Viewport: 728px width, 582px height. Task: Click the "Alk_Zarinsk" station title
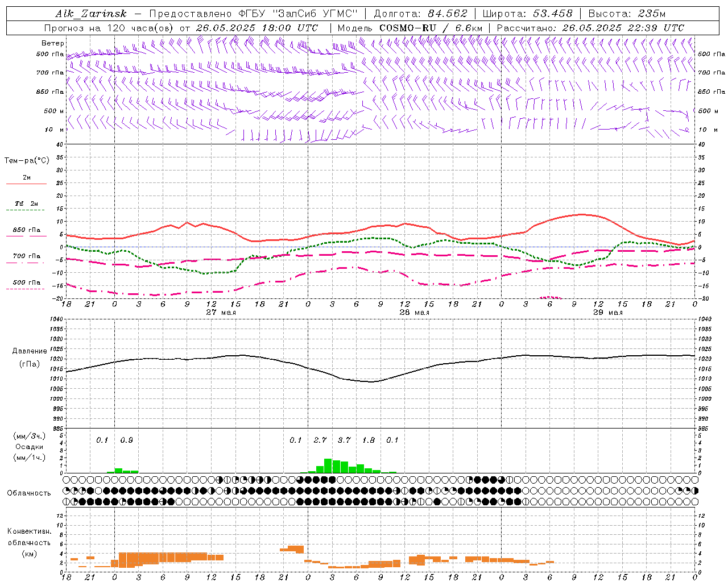[x=91, y=14]
